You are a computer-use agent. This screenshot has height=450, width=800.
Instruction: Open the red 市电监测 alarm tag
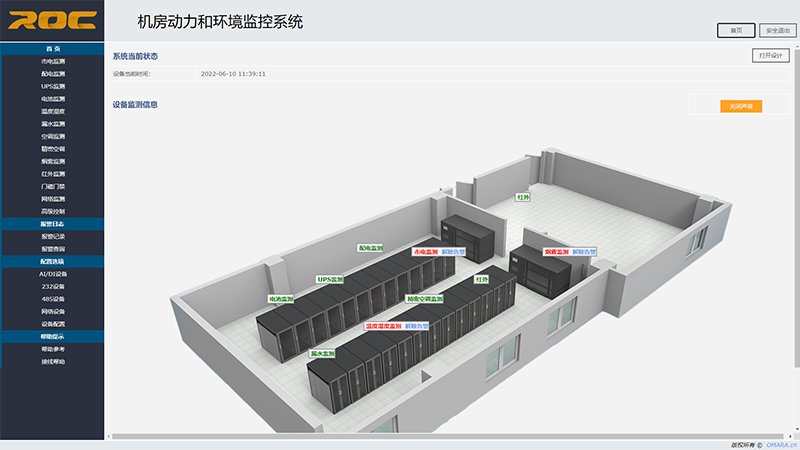tap(426, 252)
